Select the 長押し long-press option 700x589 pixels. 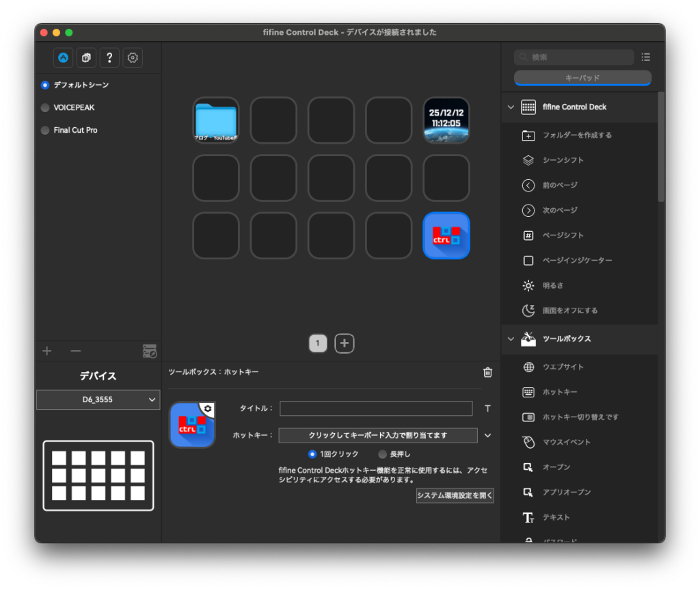coord(382,454)
